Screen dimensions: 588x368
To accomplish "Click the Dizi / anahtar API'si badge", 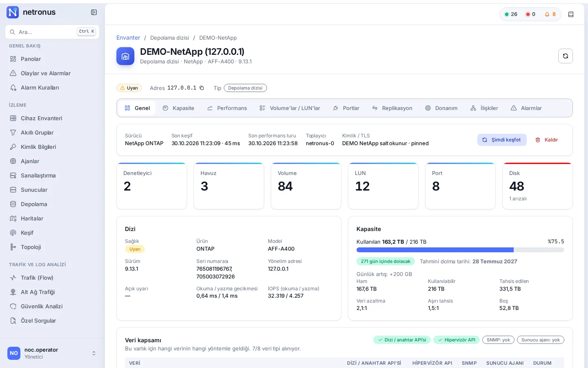I will (x=402, y=340).
